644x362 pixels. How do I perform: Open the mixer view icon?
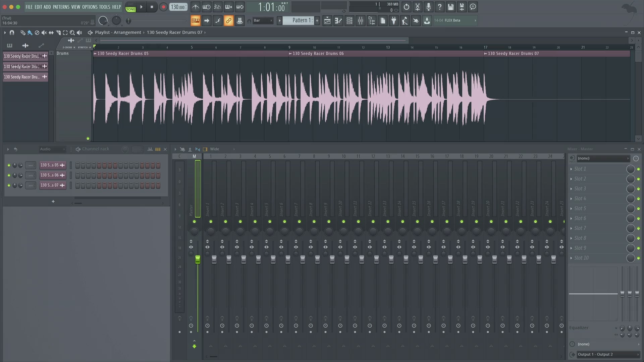tap(360, 21)
